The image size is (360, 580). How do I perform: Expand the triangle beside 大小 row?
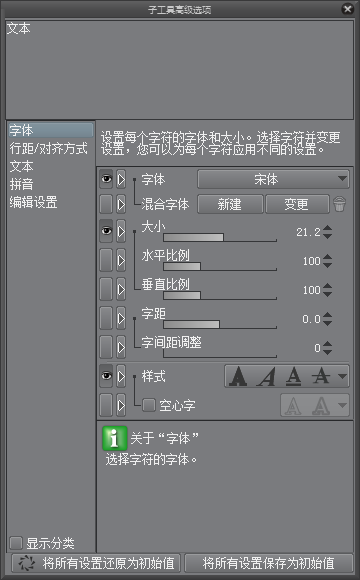click(121, 231)
